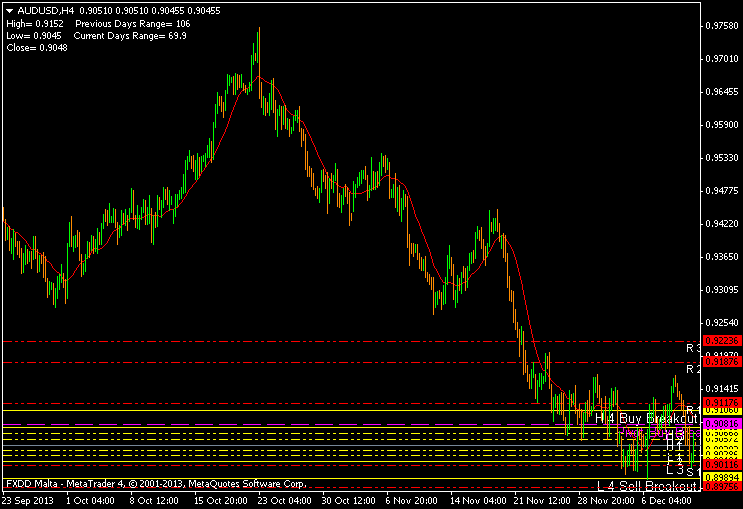Click the 0.93650 price on the axis
This screenshot has width=743, height=509.
(721, 256)
